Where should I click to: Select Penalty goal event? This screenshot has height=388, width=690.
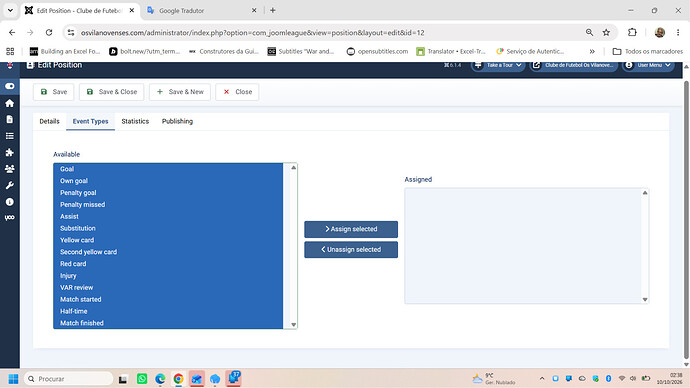pos(168,193)
